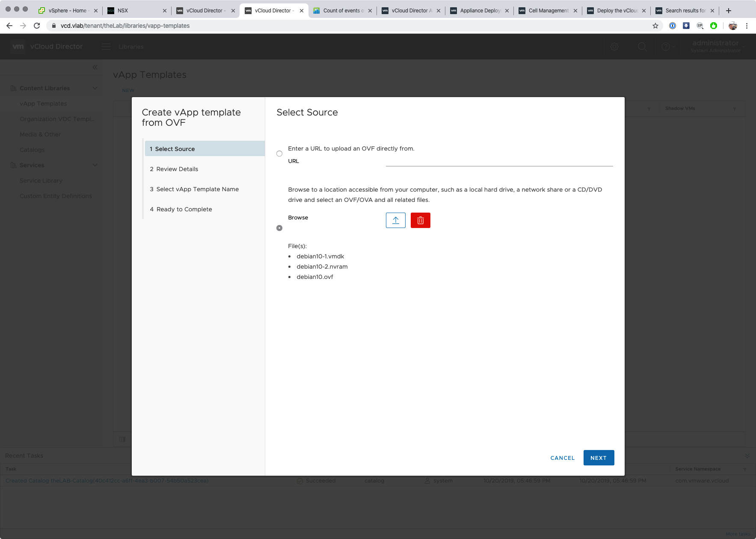Open Catalogs in the sidebar

tap(32, 150)
